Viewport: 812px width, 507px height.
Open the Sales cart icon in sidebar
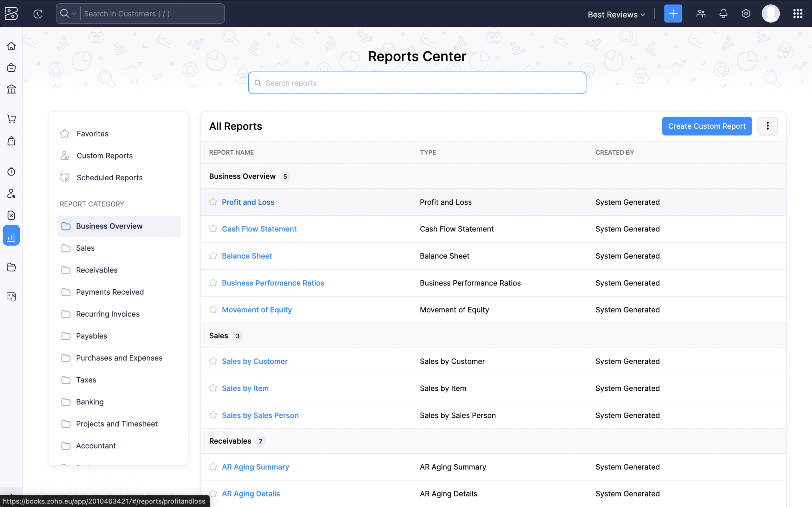click(11, 119)
